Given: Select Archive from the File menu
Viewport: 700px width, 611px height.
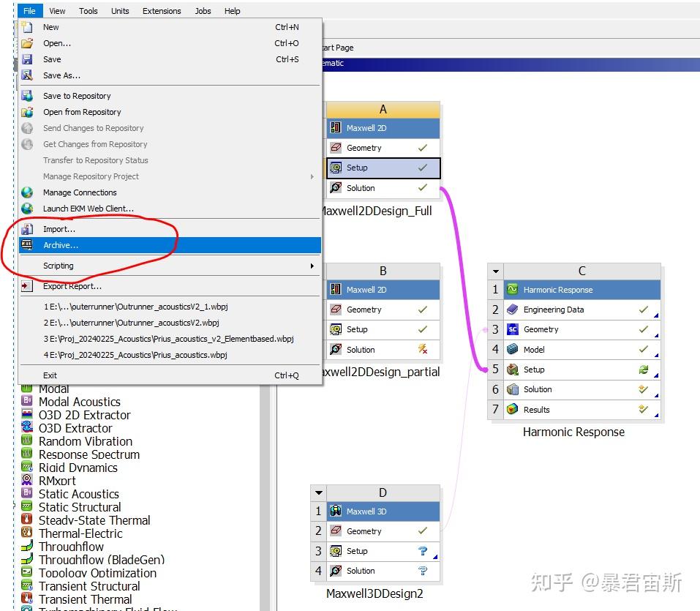Looking at the screenshot, I should [62, 244].
